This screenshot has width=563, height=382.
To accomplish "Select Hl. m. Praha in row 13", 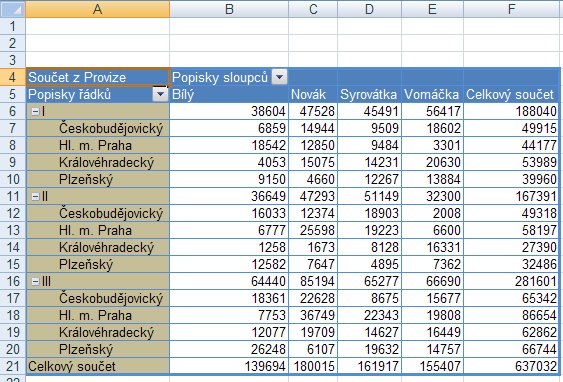I will tap(98, 230).
